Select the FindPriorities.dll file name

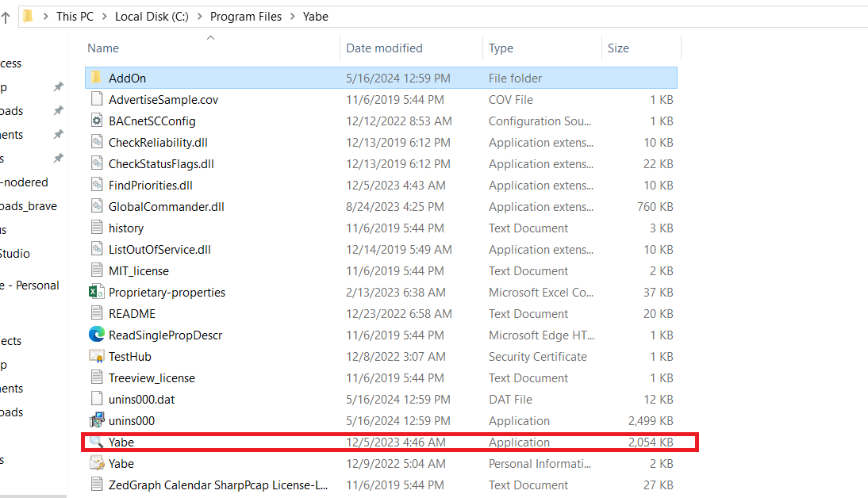(151, 186)
